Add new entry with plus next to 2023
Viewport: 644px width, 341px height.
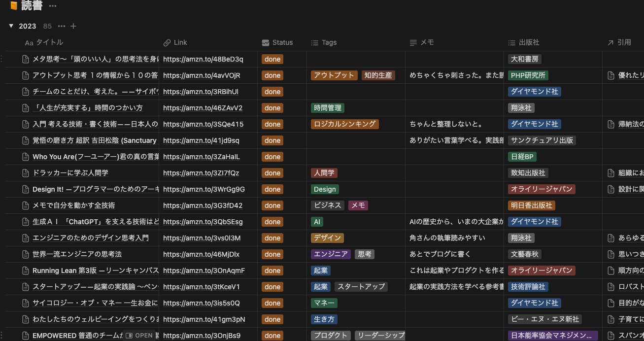point(73,26)
